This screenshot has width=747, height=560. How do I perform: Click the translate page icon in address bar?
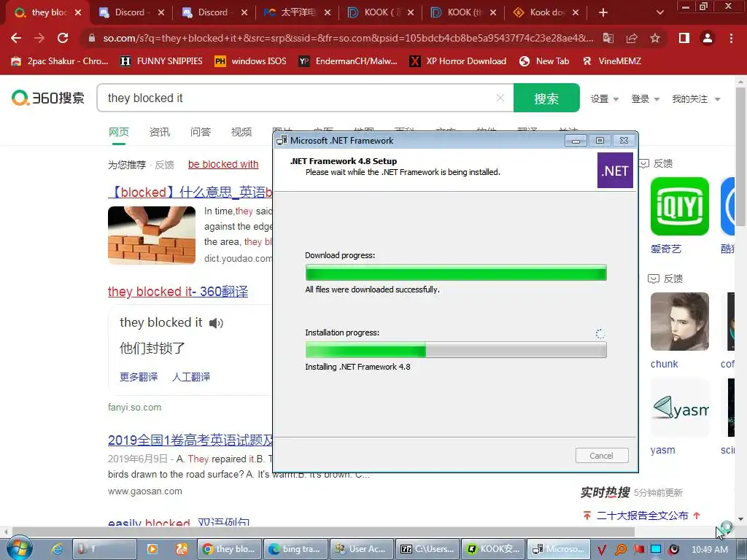pos(608,38)
